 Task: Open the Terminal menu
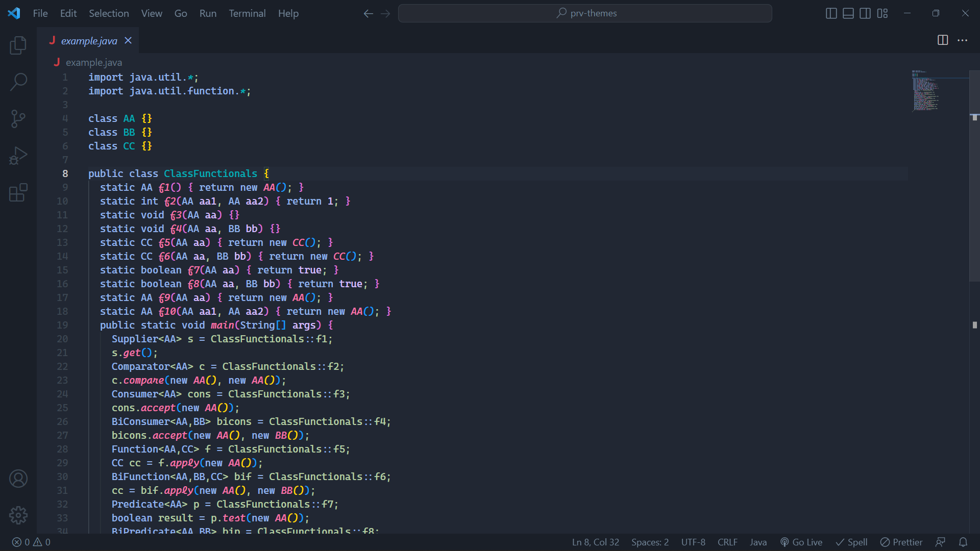click(247, 13)
